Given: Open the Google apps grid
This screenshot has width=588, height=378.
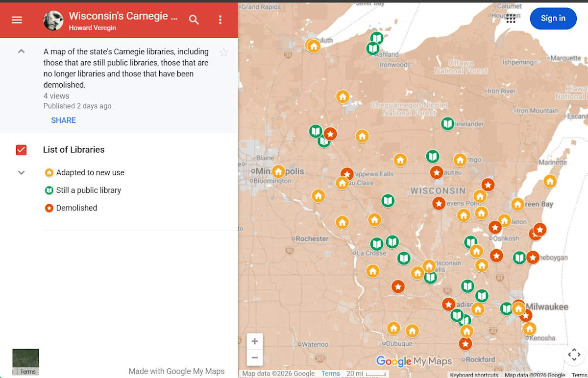Looking at the screenshot, I should pos(511,19).
